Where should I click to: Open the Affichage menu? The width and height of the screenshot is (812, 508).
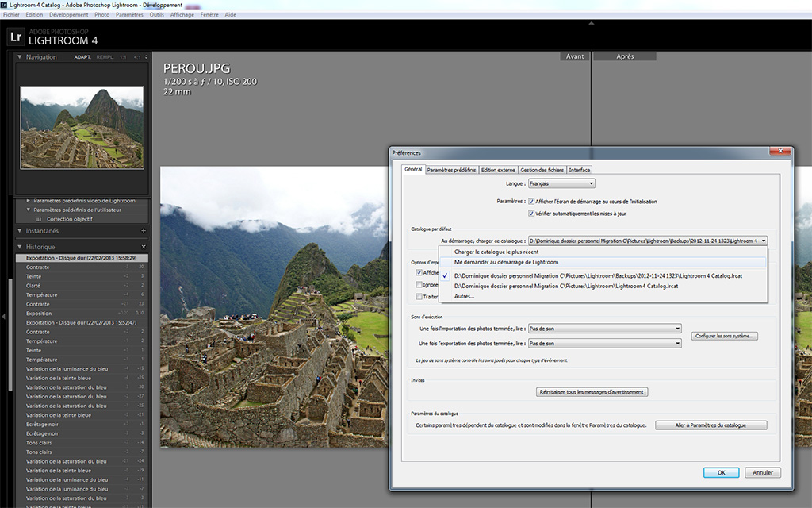pos(182,15)
